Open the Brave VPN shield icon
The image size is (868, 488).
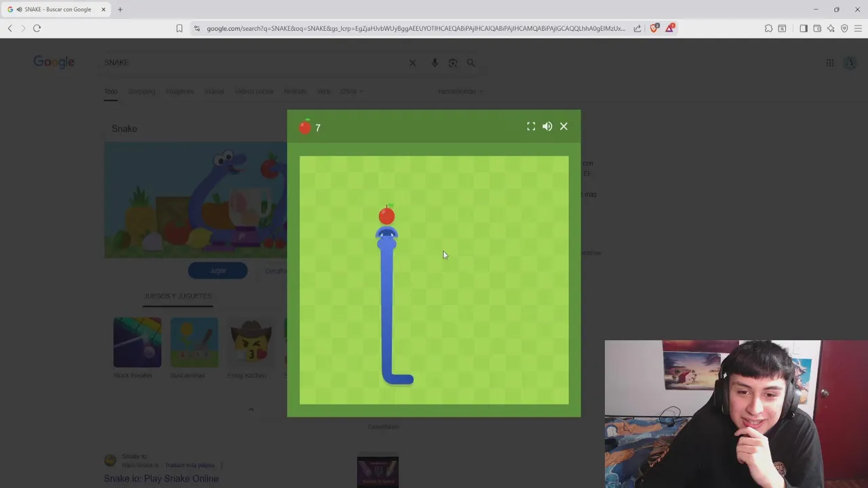844,28
